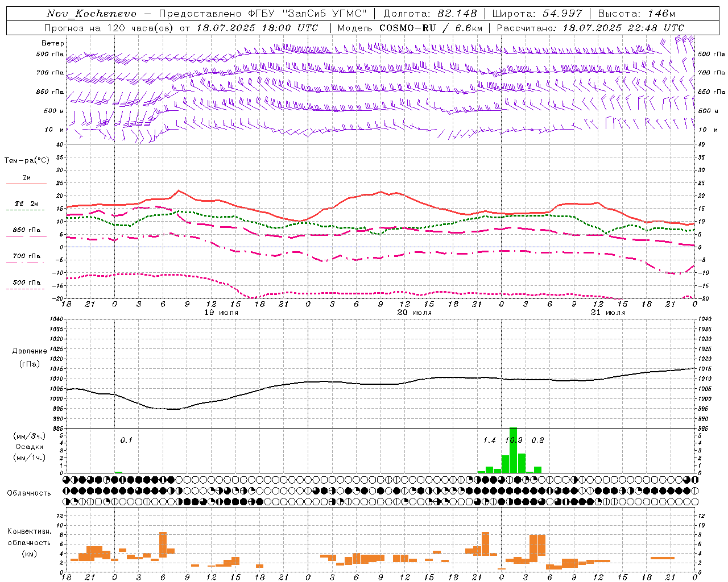This screenshot has height=582, width=728.
Task: Click the "Облачность" cloud cover label
Action: coord(29,493)
